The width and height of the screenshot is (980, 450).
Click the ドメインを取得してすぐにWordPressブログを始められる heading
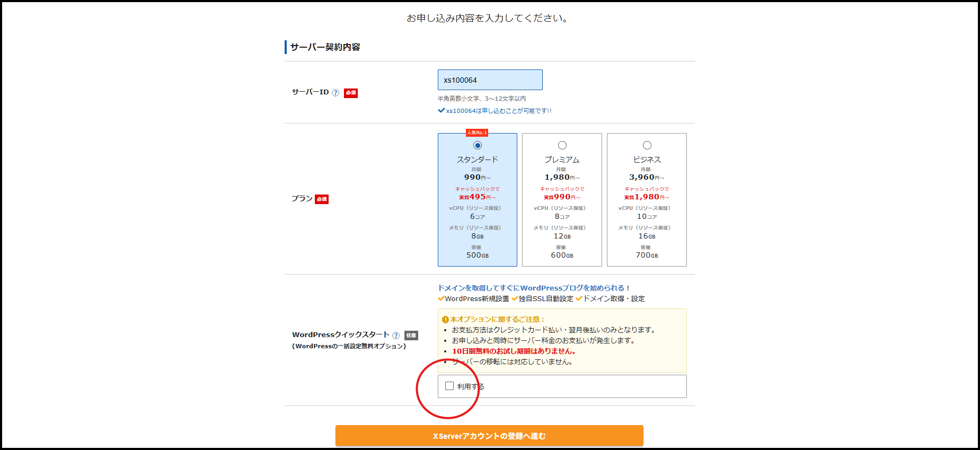534,288
